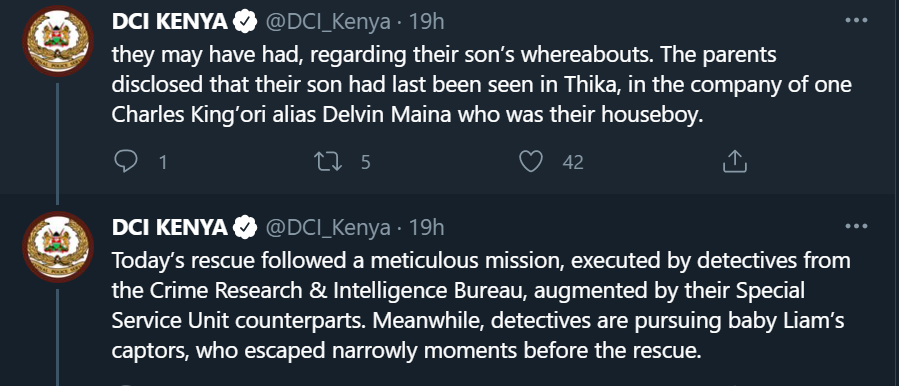Open DCI Kenya avatar on the first tweet
The image size is (899, 386).
pyautogui.click(x=58, y=41)
